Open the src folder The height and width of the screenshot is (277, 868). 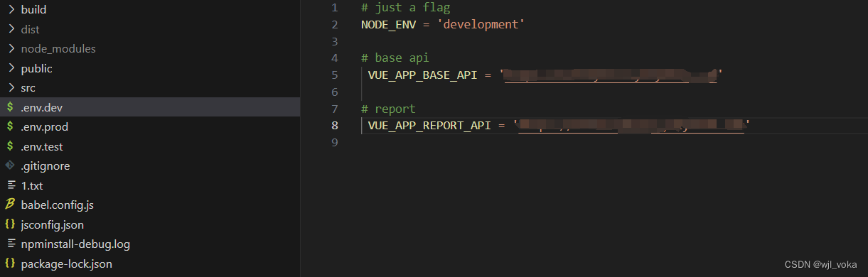coord(28,88)
